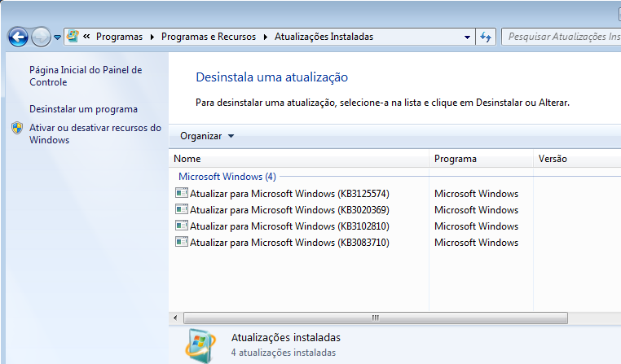
Task: Select Programas in the breadcrumb
Action: click(119, 37)
